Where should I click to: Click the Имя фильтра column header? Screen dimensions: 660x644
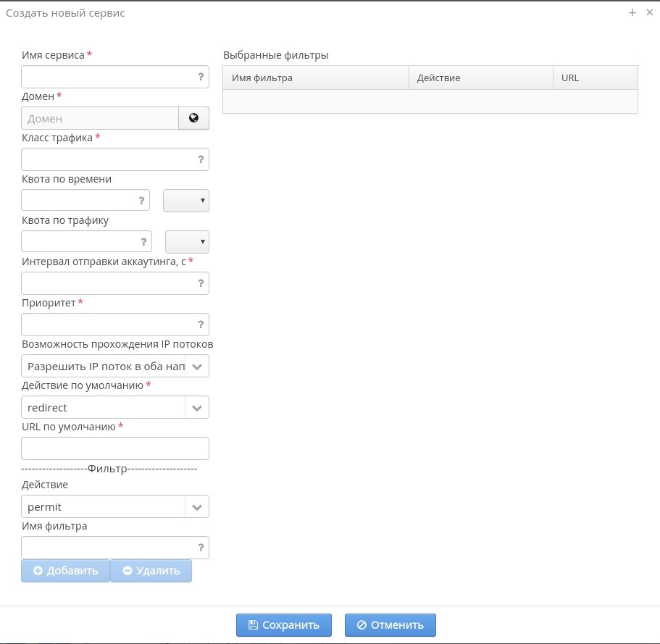(x=315, y=78)
